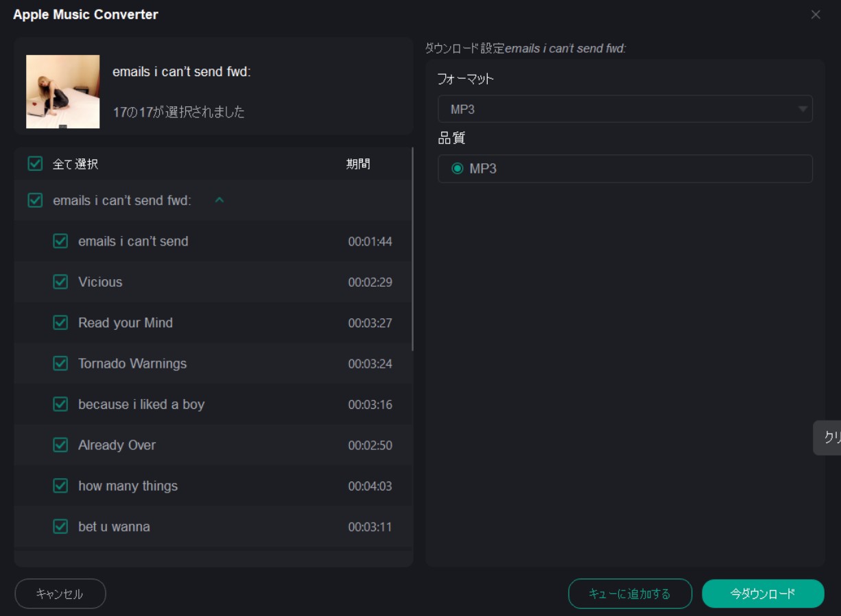Image resolution: width=841 pixels, height=616 pixels.
Task: Uncheck 'because i liked a boy' checkbox
Action: [x=60, y=404]
